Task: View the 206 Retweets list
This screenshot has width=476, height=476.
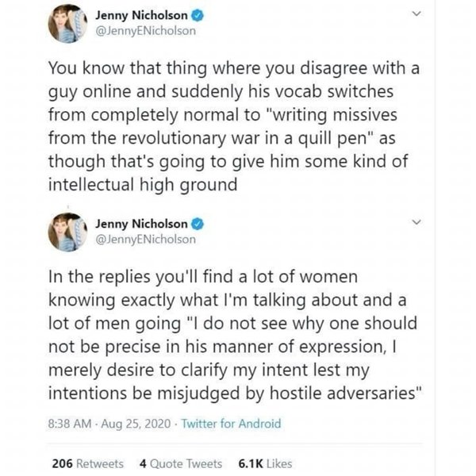Action: pos(86,463)
